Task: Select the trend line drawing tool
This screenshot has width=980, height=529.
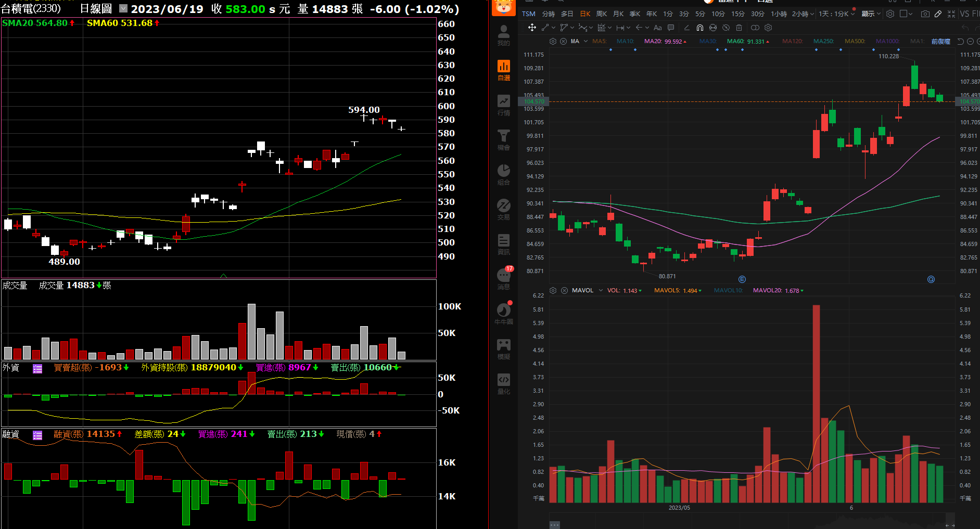Action: 545,28
